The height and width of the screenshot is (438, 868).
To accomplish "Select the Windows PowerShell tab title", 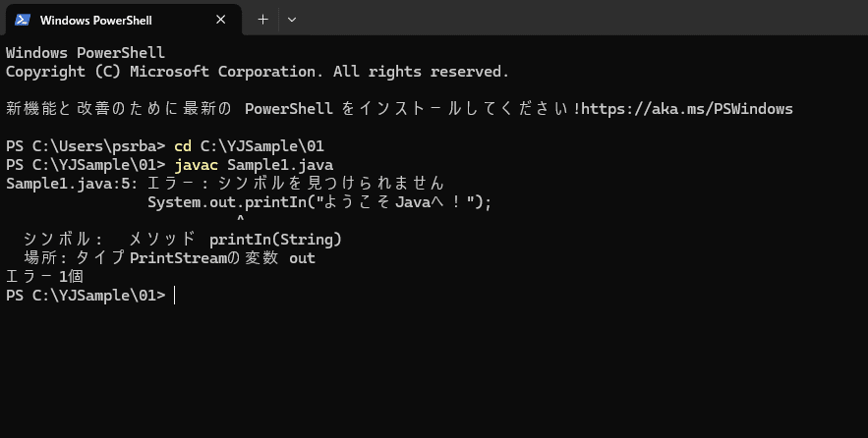I will (x=95, y=21).
